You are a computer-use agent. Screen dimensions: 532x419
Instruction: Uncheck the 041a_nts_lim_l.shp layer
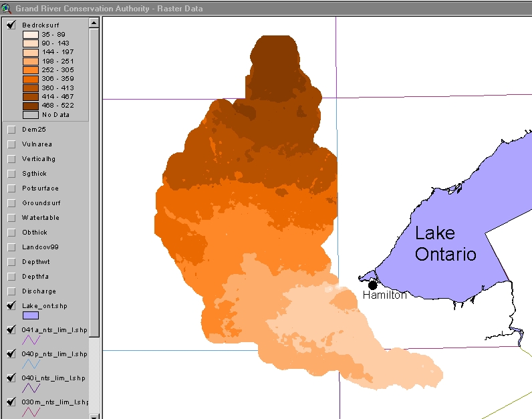point(11,329)
